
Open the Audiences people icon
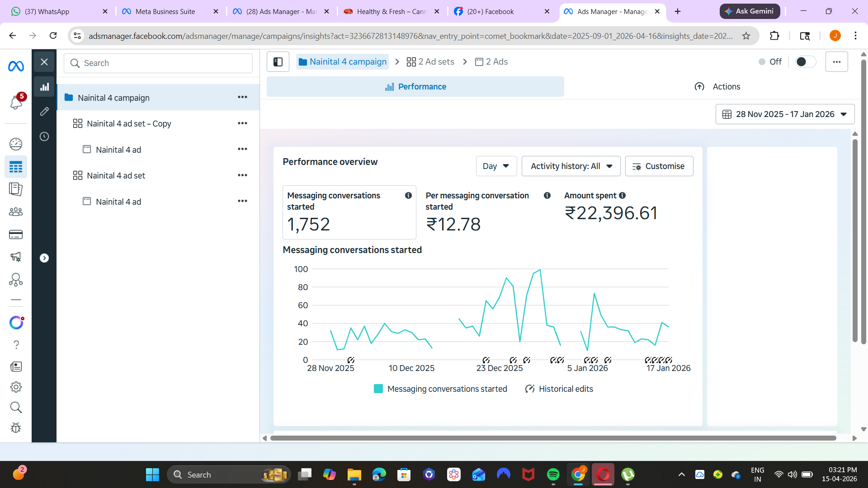16,211
